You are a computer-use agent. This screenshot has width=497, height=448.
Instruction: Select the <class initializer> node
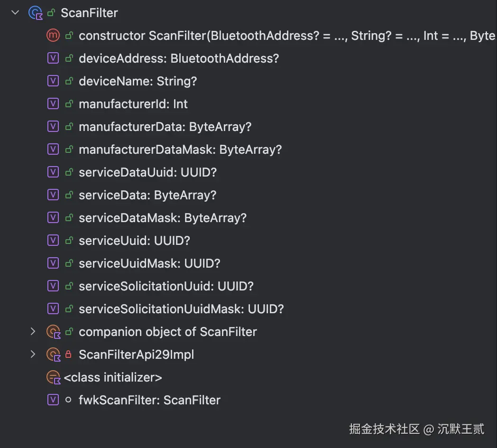(x=113, y=377)
